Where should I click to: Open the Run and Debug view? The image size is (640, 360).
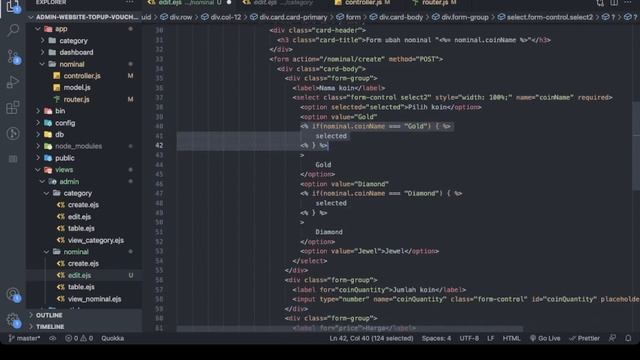pos(13,82)
